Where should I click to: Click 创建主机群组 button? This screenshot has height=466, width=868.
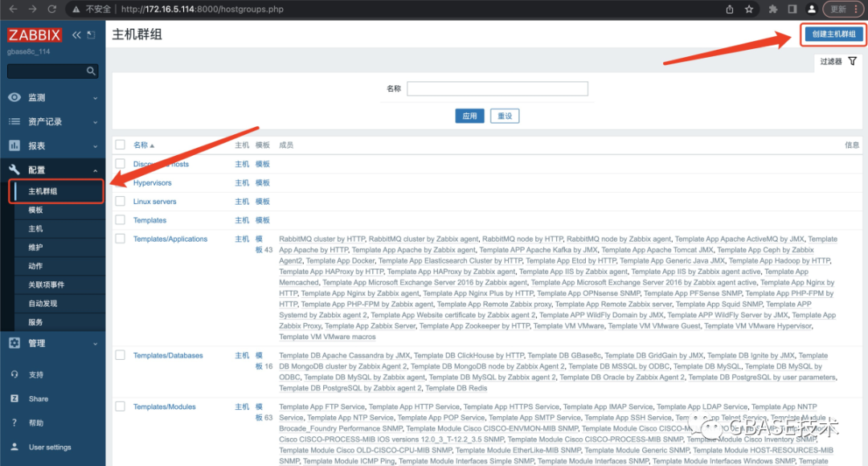tap(833, 35)
